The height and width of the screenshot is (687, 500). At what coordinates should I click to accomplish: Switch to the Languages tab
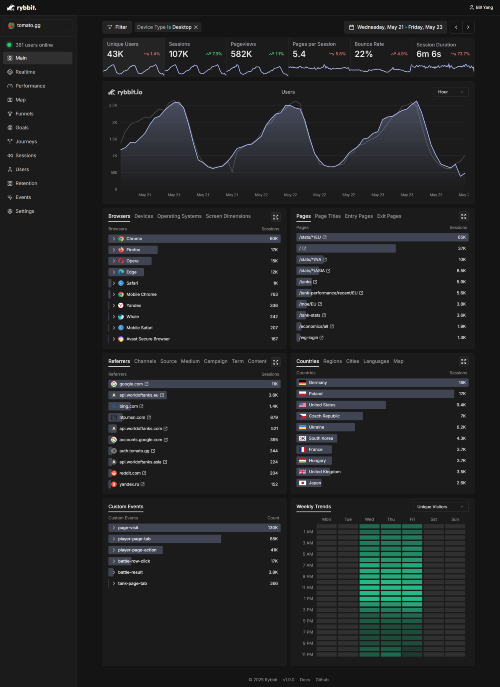click(376, 361)
